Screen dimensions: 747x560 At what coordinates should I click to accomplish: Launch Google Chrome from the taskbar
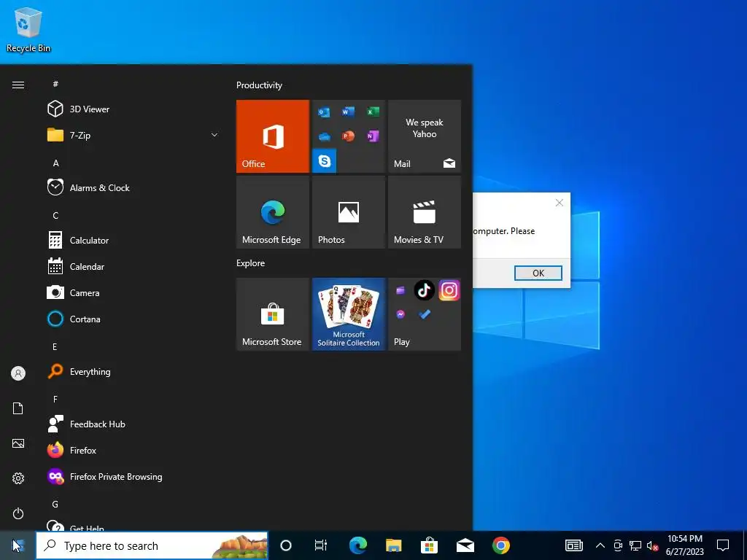coord(500,545)
